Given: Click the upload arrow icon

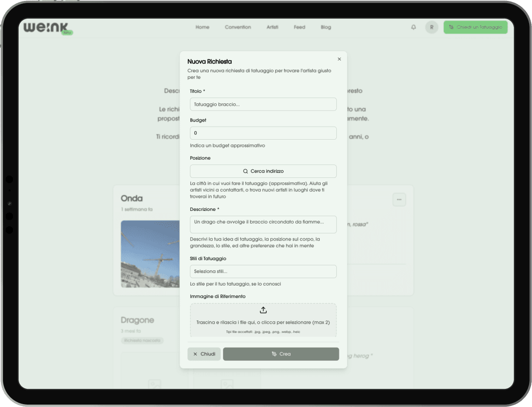Looking at the screenshot, I should pos(263,310).
